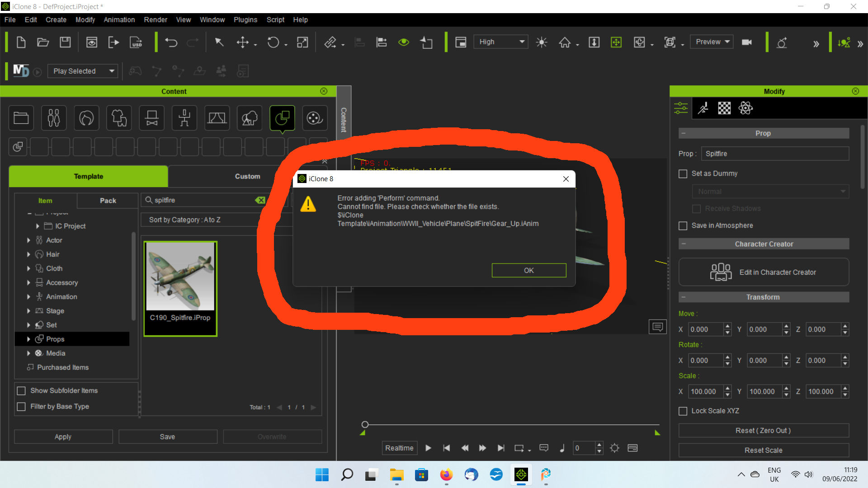Select the Move/Transform tool icon
868x488 pixels.
(x=243, y=42)
